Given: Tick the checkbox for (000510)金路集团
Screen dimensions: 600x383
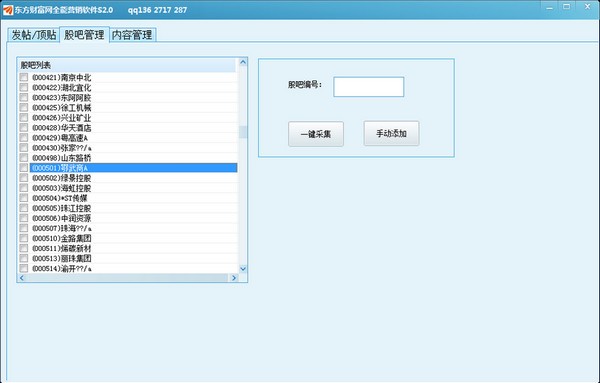Looking at the screenshot, I should 24,238.
